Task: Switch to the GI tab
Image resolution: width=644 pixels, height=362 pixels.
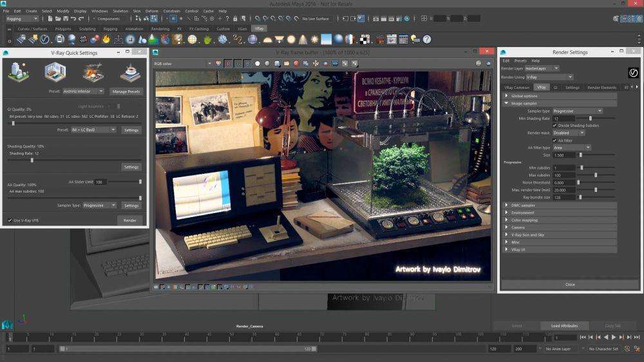Action: [x=555, y=88]
